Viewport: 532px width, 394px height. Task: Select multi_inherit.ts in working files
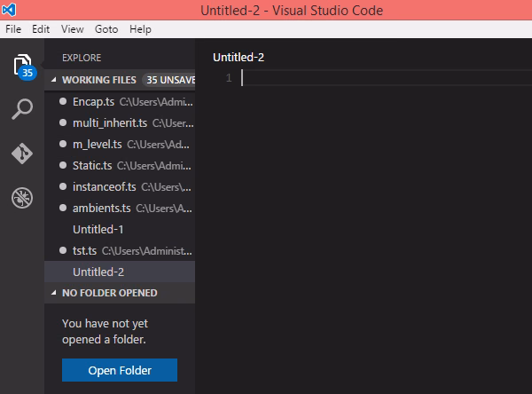(120, 123)
